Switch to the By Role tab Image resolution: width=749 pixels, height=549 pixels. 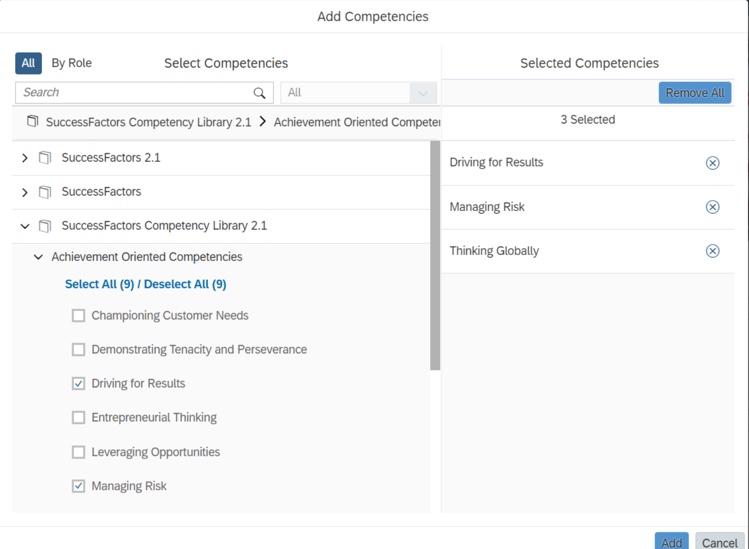click(71, 63)
